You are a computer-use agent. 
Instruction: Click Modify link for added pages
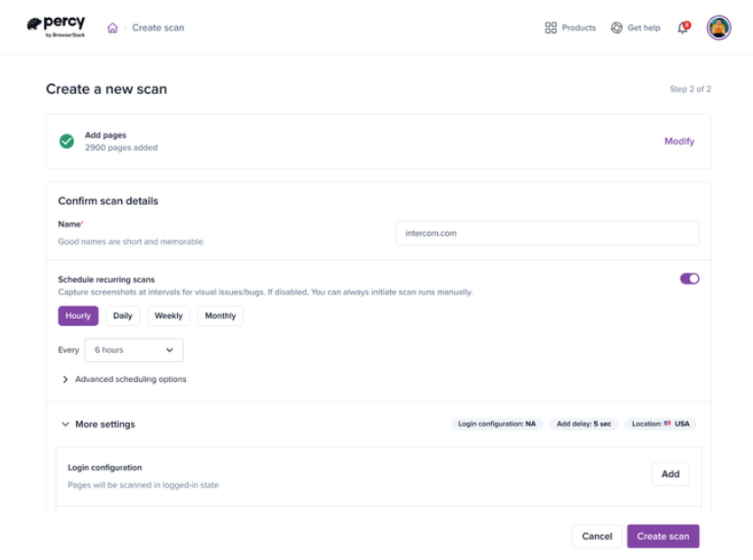point(679,142)
